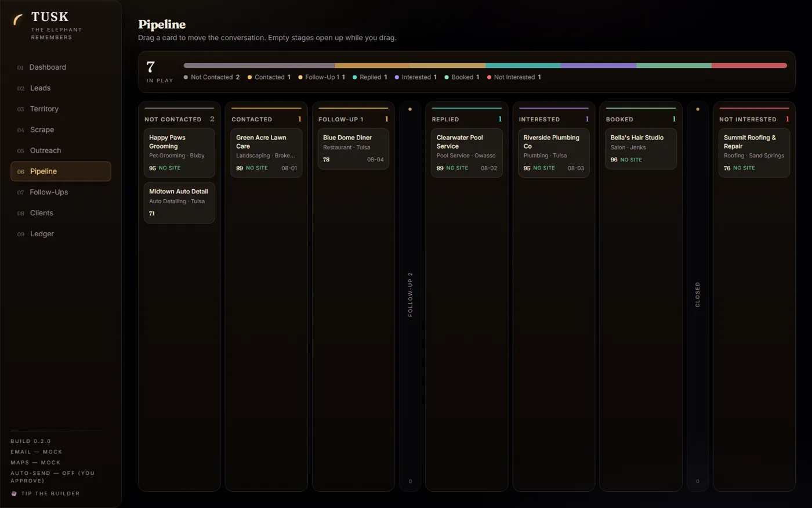This screenshot has width=812, height=508.
Task: Click the TUSK tusk logo icon
Action: [x=18, y=20]
